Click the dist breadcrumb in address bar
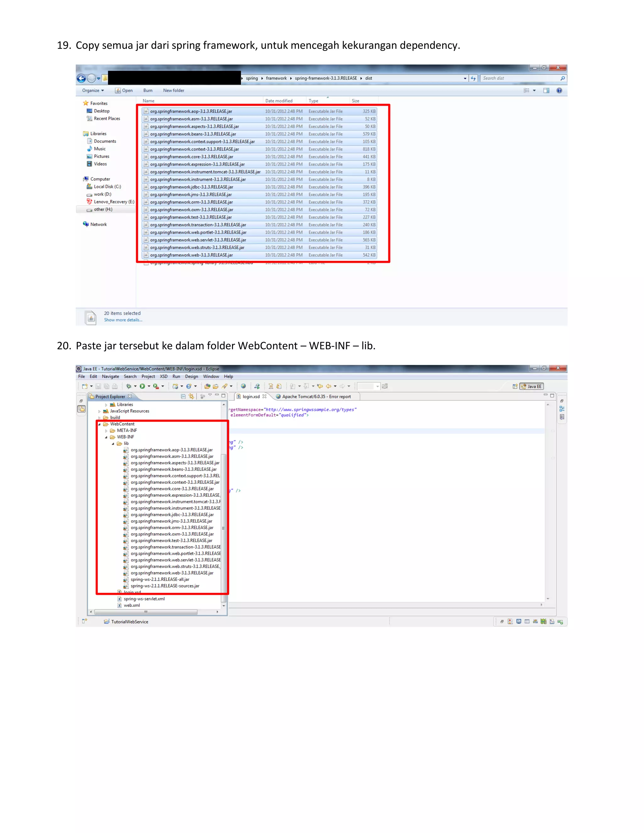 369,78
